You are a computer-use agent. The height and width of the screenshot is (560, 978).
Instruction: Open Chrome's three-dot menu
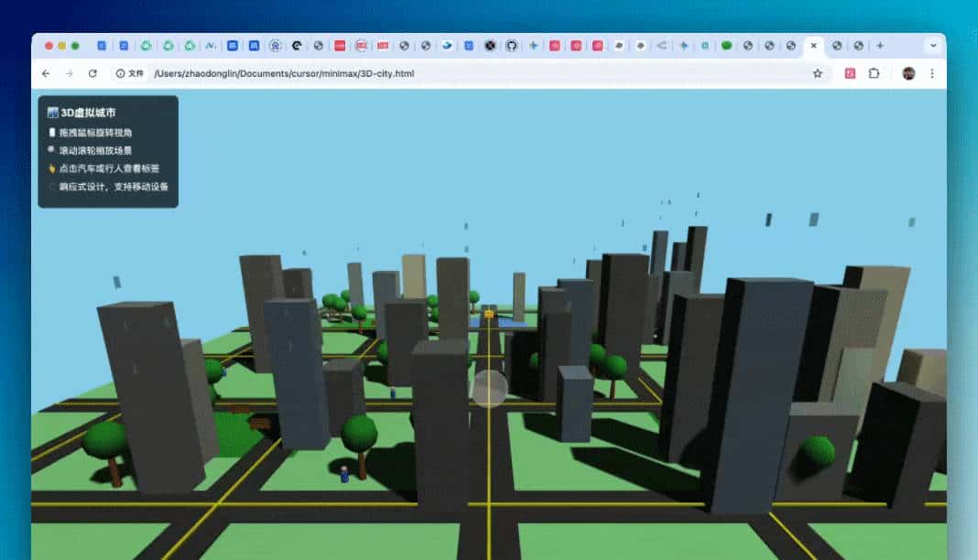[x=932, y=73]
